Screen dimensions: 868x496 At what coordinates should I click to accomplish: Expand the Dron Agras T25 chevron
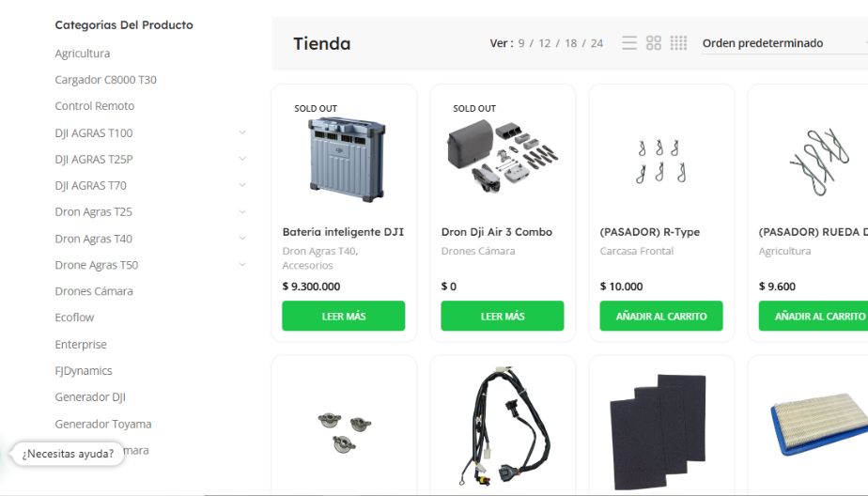(242, 211)
